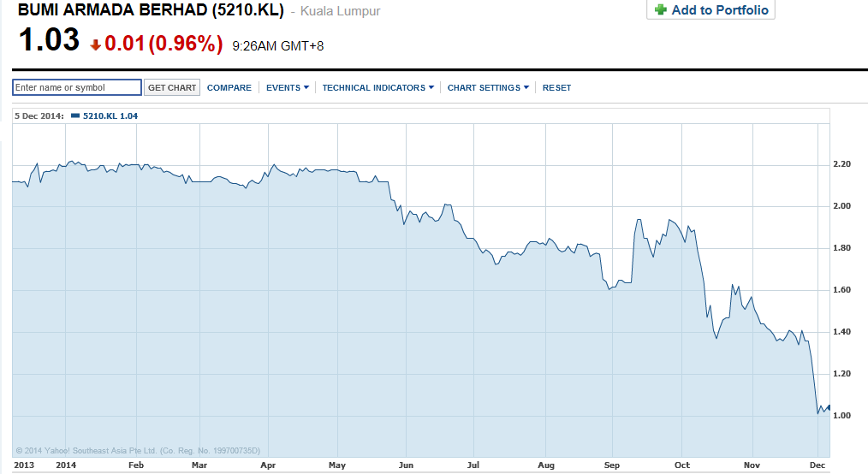Click the 1.00 price axis label
This screenshot has width=868, height=474.
click(841, 416)
